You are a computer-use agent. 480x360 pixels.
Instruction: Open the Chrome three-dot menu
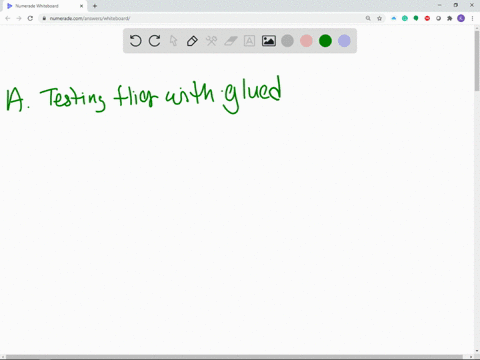click(472, 18)
